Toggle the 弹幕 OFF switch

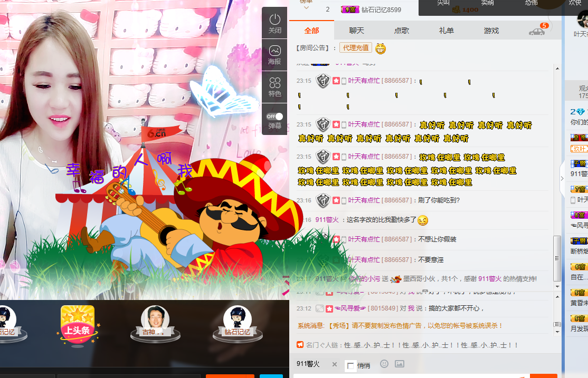tap(274, 117)
